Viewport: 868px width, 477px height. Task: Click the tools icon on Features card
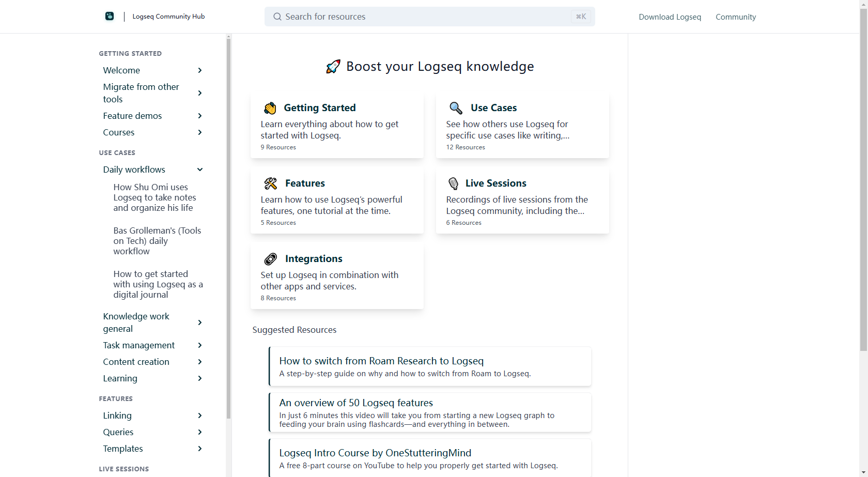pyautogui.click(x=271, y=183)
